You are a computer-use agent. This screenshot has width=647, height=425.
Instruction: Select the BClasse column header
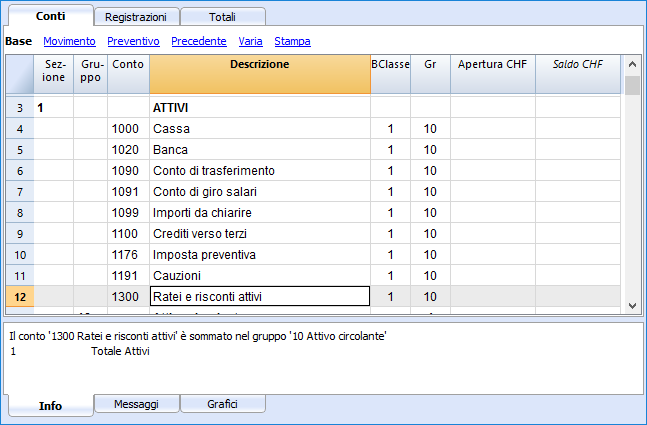point(390,74)
